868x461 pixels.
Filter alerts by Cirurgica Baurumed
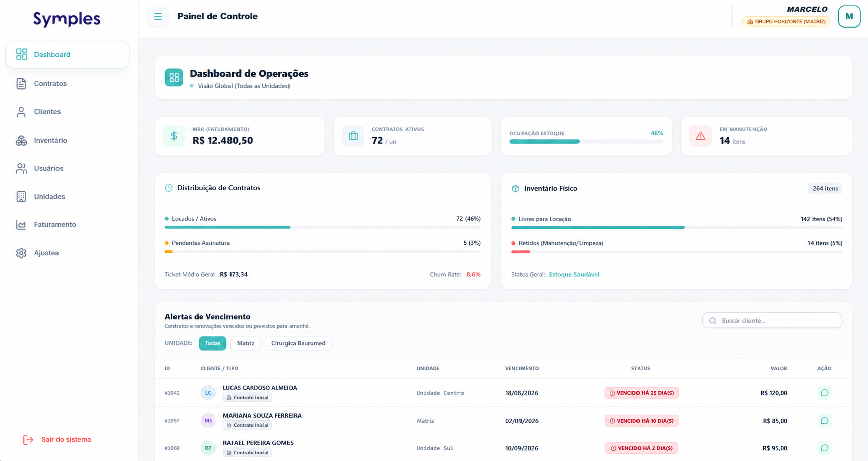coord(299,343)
